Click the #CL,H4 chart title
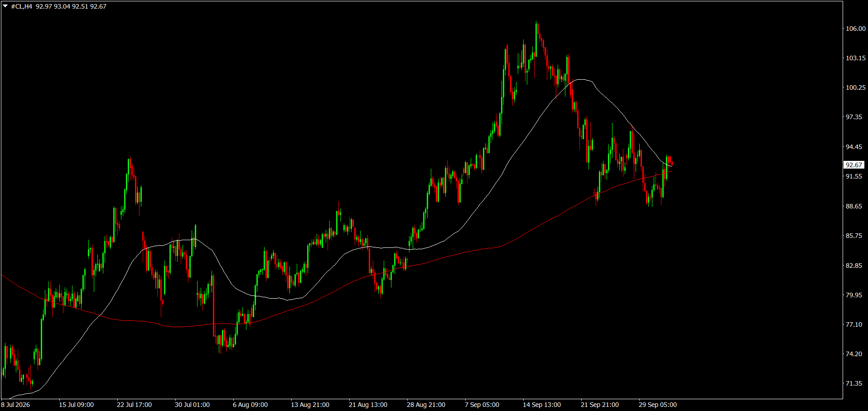 [x=22, y=6]
